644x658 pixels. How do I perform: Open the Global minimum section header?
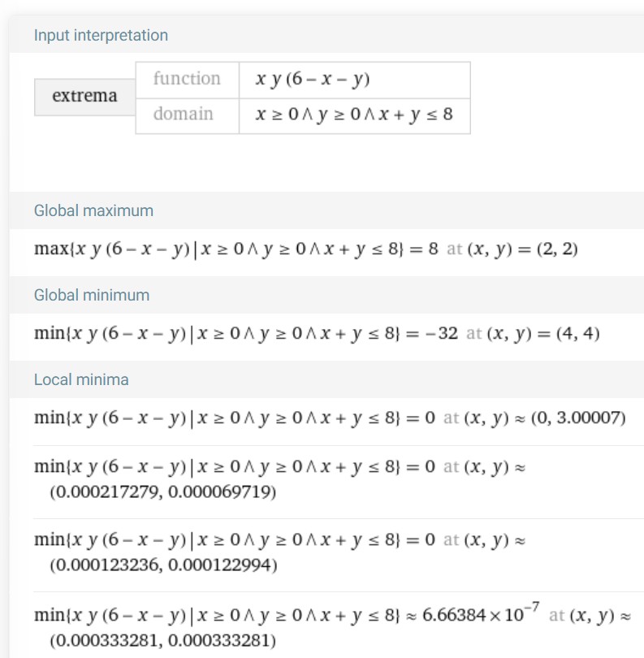point(92,295)
